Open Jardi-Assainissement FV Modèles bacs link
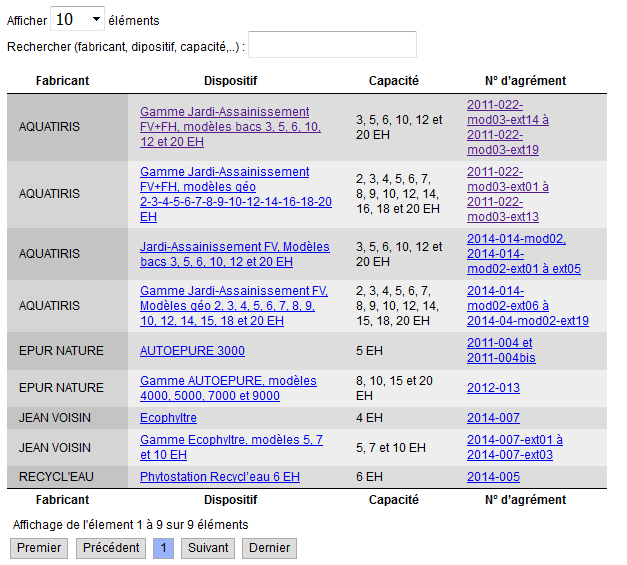627x565 pixels. pyautogui.click(x=235, y=254)
